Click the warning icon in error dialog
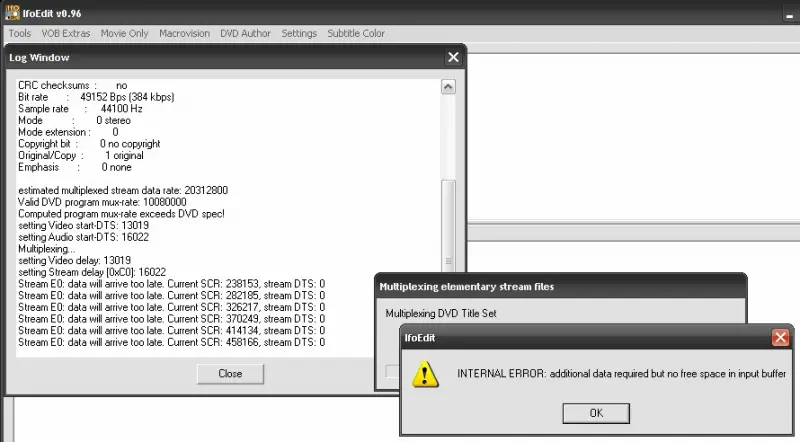This screenshot has height=442, width=800. (x=425, y=374)
